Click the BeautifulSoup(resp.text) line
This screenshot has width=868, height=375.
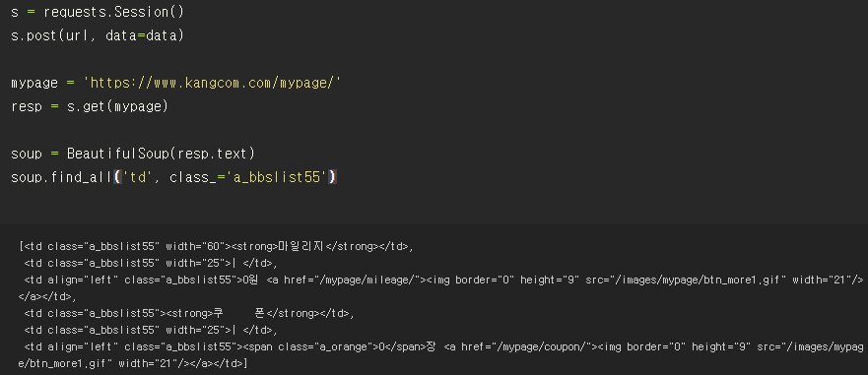coord(132,154)
